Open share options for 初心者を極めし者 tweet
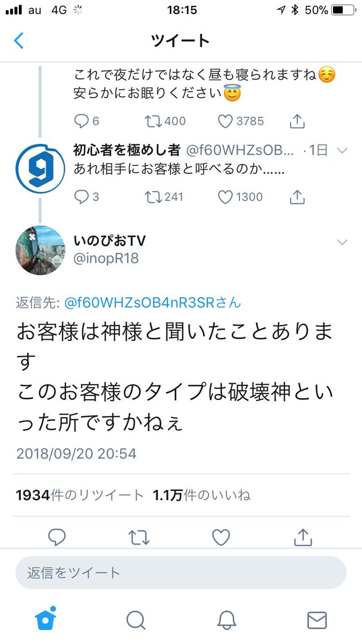The height and width of the screenshot is (644, 362). click(x=297, y=197)
